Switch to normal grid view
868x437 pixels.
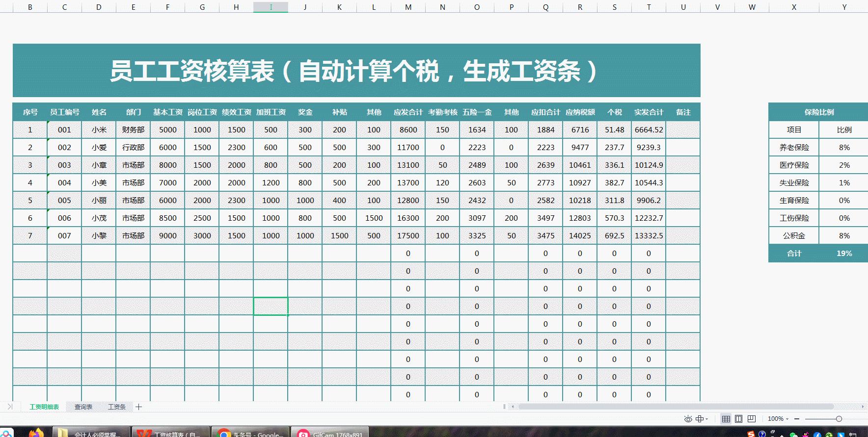click(x=726, y=419)
